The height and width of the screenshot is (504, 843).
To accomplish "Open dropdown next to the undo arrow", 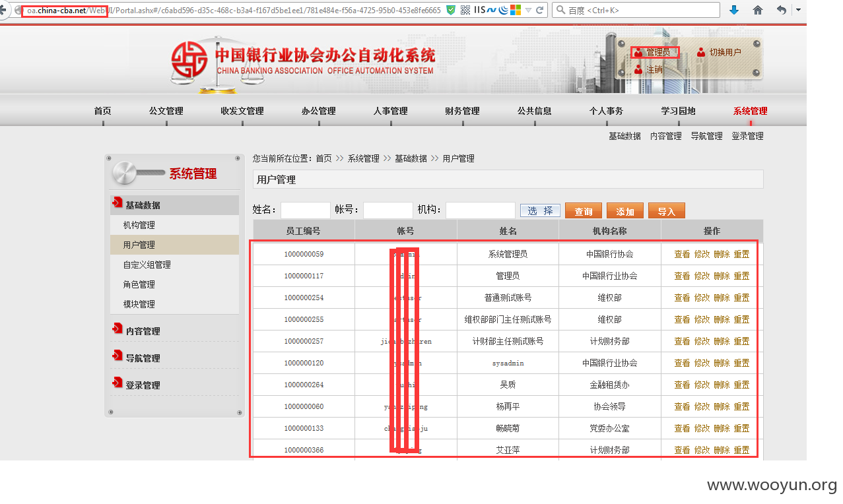I will (x=797, y=10).
